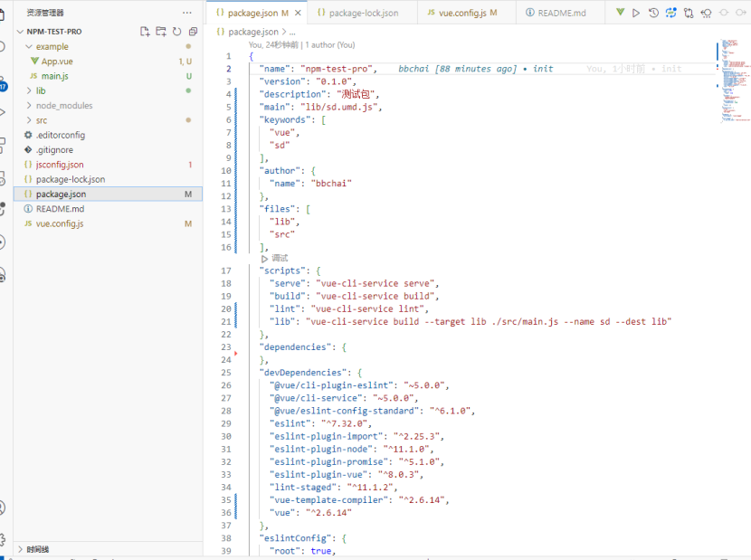
Task: Open jsconfig.json in explorer
Action: (60, 165)
